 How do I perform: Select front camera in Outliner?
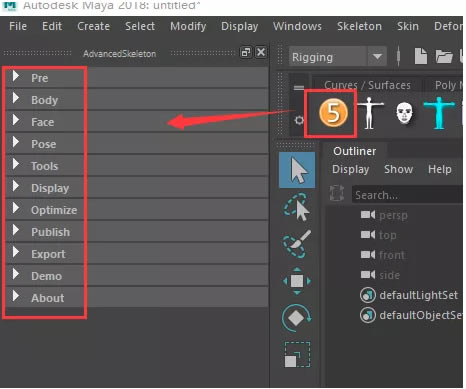392,255
